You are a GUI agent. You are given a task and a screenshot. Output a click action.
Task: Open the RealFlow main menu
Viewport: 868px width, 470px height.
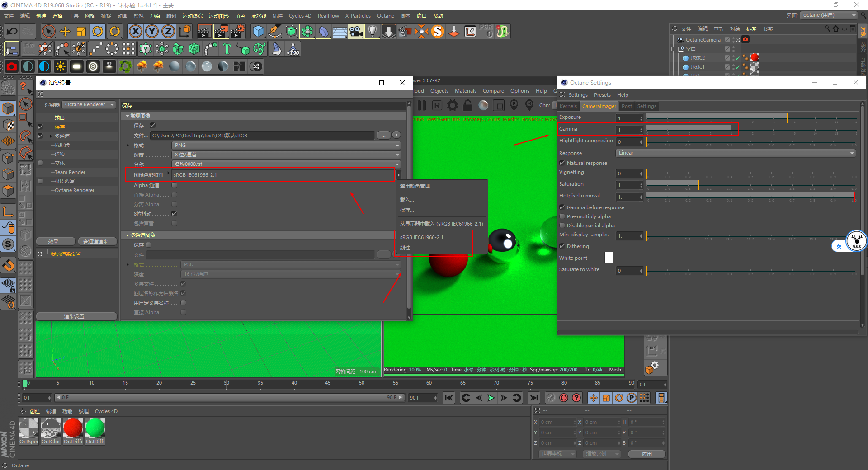click(328, 16)
